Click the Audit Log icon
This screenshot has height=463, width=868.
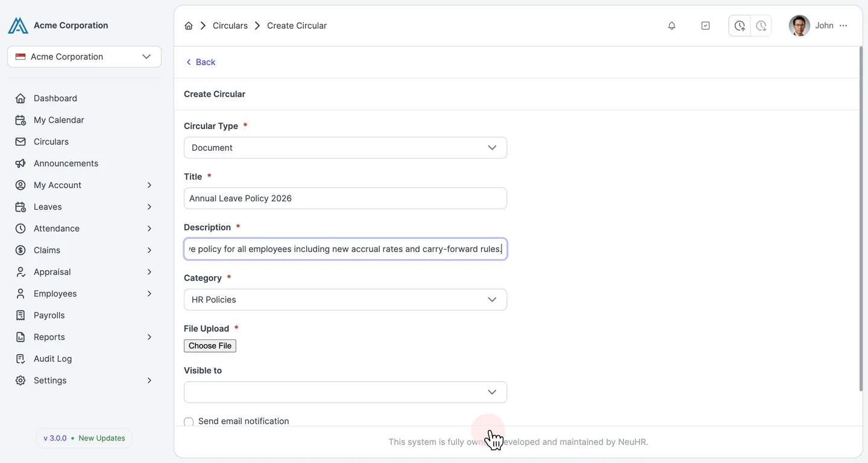[20, 359]
